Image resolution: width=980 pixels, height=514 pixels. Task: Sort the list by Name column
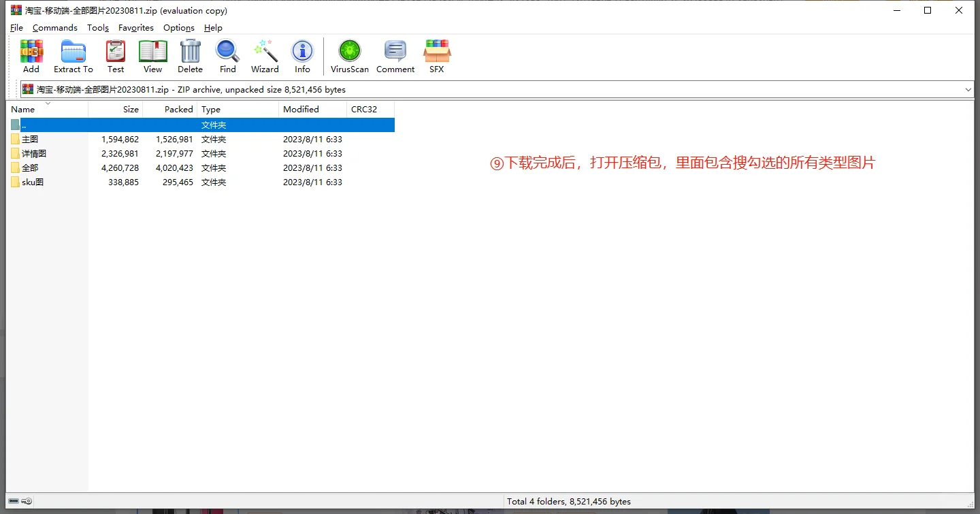[x=48, y=109]
